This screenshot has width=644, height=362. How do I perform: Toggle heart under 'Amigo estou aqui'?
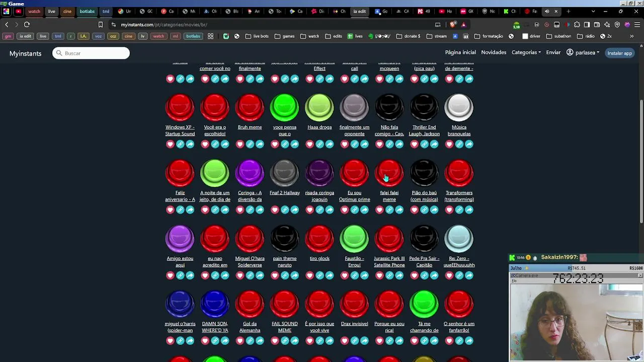pyautogui.click(x=170, y=276)
